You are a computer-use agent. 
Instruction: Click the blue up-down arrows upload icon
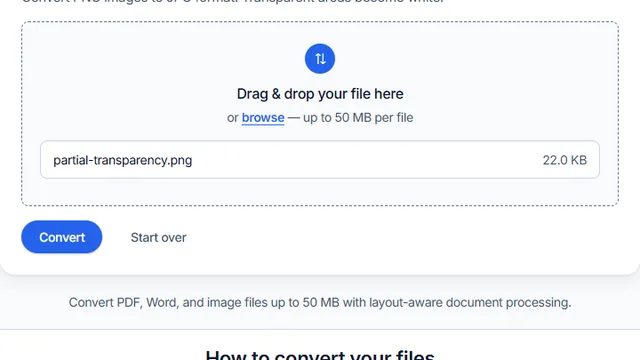(320, 59)
